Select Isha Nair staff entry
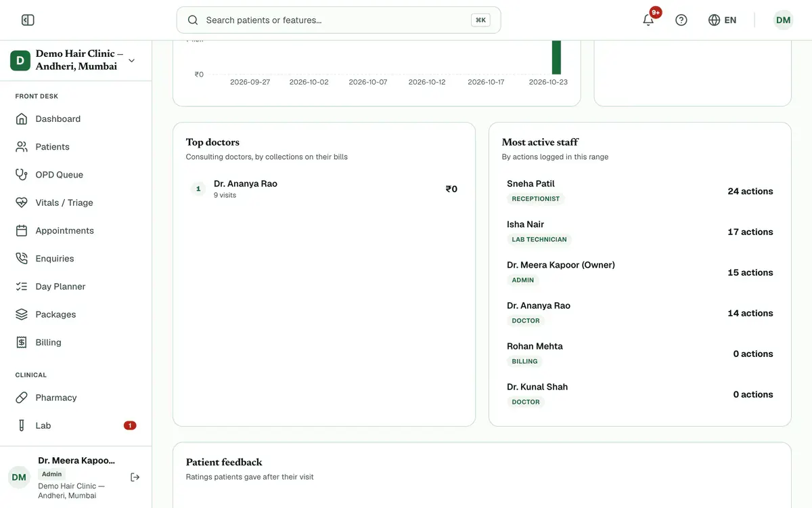812x508 pixels. 639,232
